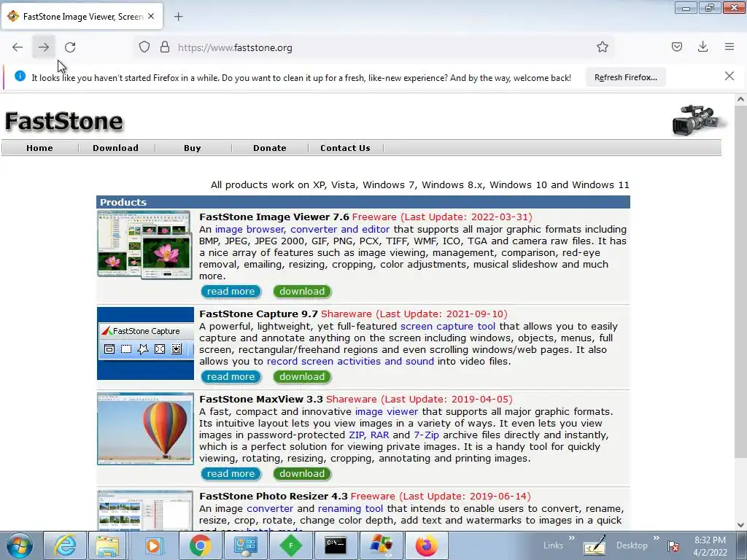
Task: Click the Action Center flag tray icon
Action: coord(673,546)
